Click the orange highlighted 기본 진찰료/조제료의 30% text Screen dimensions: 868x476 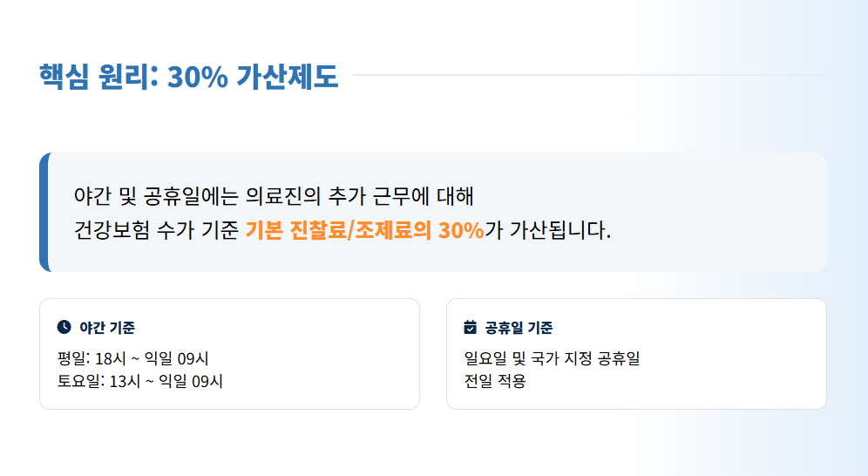[x=364, y=231]
